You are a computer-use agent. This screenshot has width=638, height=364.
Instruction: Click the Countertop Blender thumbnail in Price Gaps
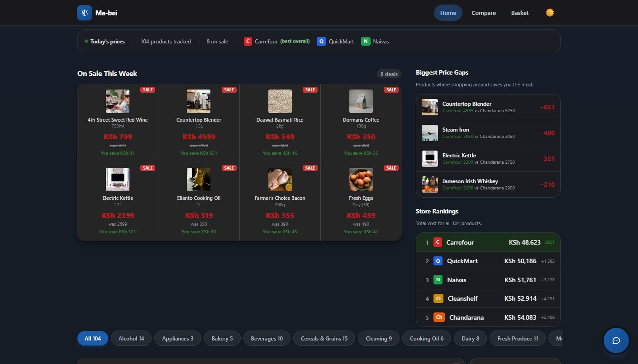[430, 107]
